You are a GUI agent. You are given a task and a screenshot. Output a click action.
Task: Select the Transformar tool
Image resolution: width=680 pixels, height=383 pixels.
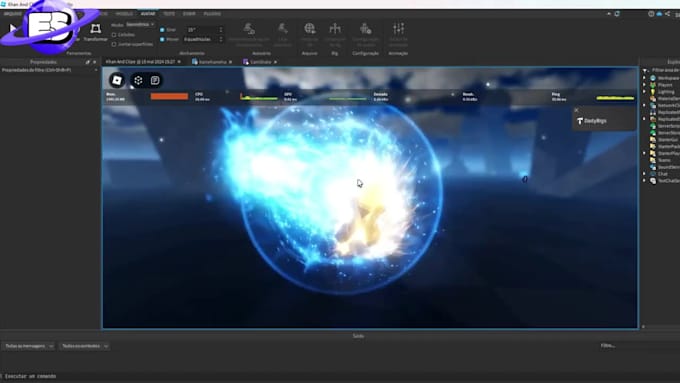tap(95, 33)
